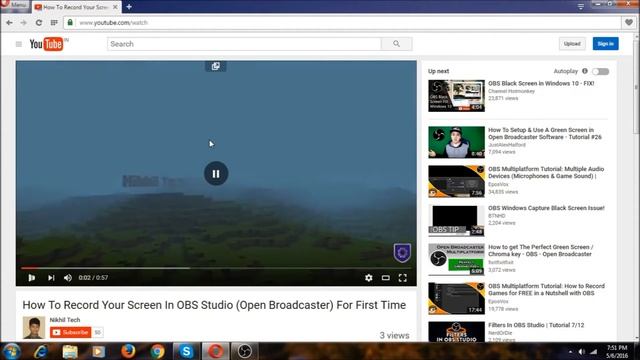Open the tab menu icon in title bar

coord(580,6)
